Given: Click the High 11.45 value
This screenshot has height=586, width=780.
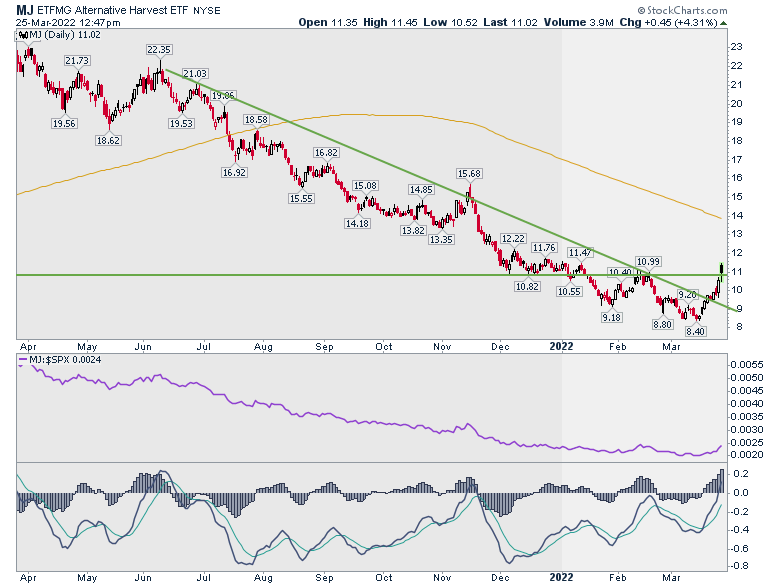Looking at the screenshot, I should pyautogui.click(x=390, y=22).
